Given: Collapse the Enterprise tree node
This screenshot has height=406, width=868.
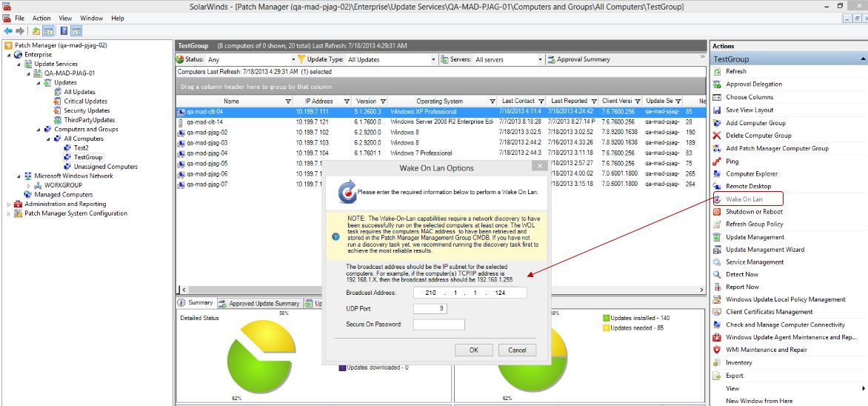Looking at the screenshot, I should tap(9, 55).
